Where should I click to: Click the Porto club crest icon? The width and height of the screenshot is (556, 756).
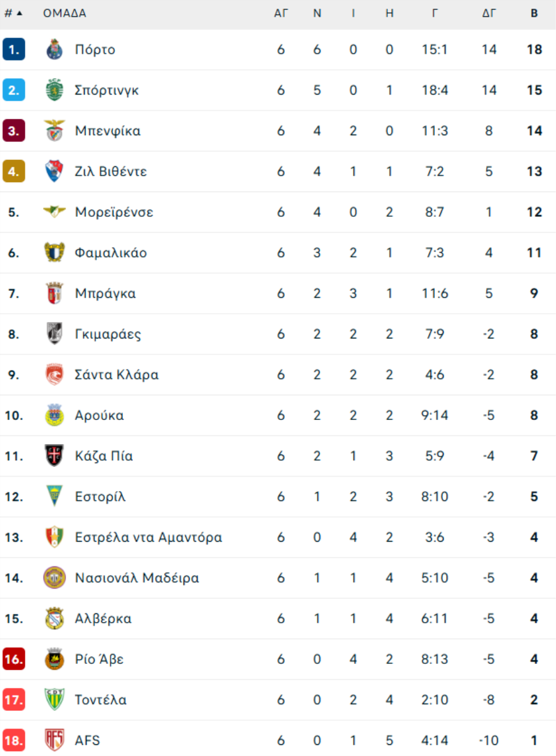coord(54,49)
